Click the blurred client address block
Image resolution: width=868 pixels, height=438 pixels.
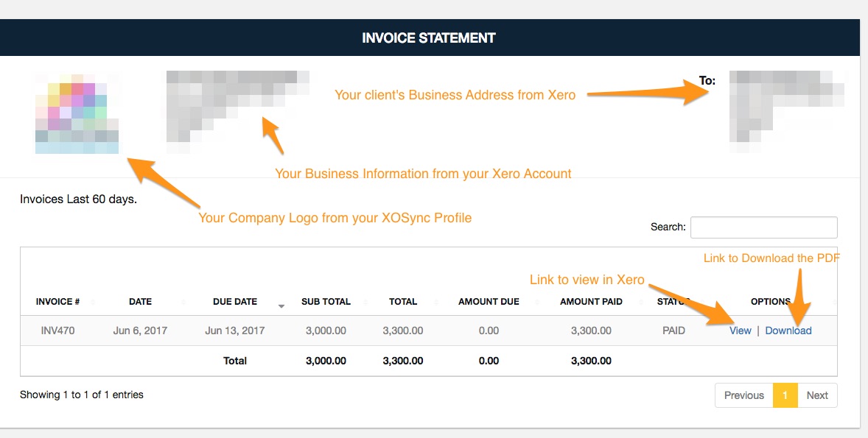tap(787, 112)
